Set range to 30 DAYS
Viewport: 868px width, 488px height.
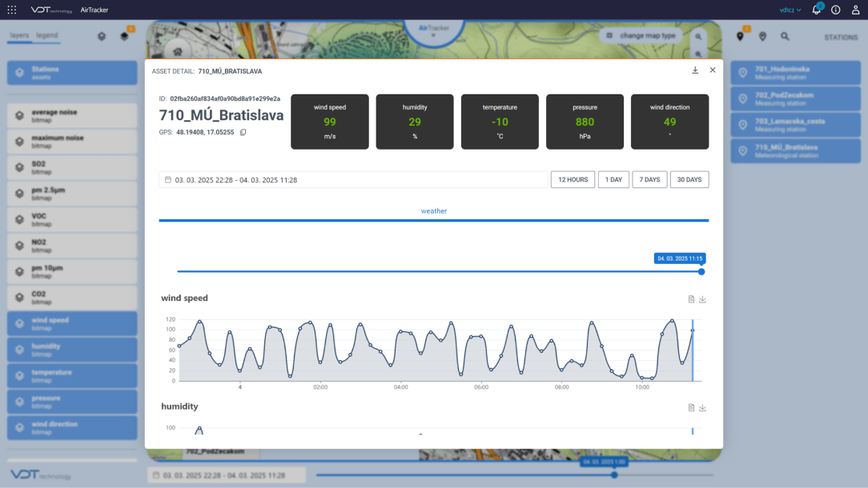coord(689,180)
